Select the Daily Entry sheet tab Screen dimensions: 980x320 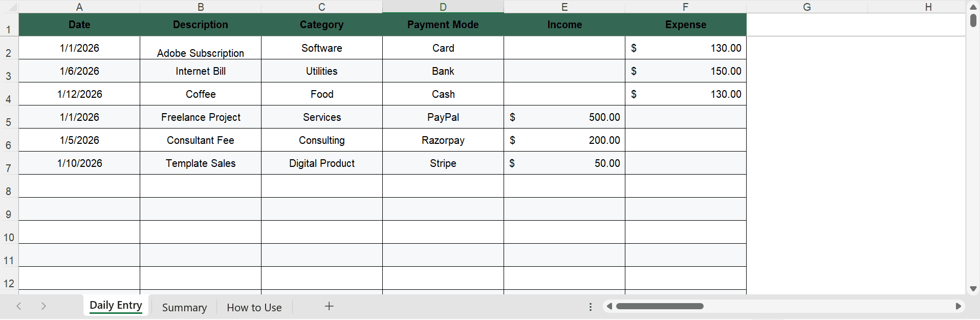tap(116, 305)
